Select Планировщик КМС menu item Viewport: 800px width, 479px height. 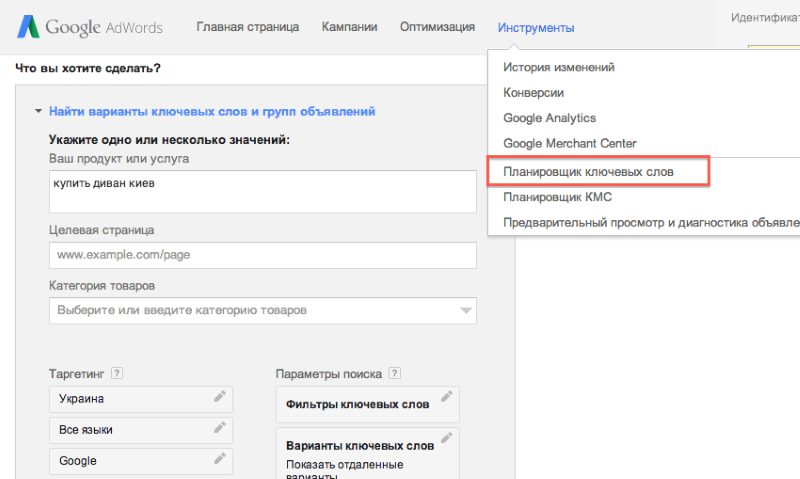[557, 197]
